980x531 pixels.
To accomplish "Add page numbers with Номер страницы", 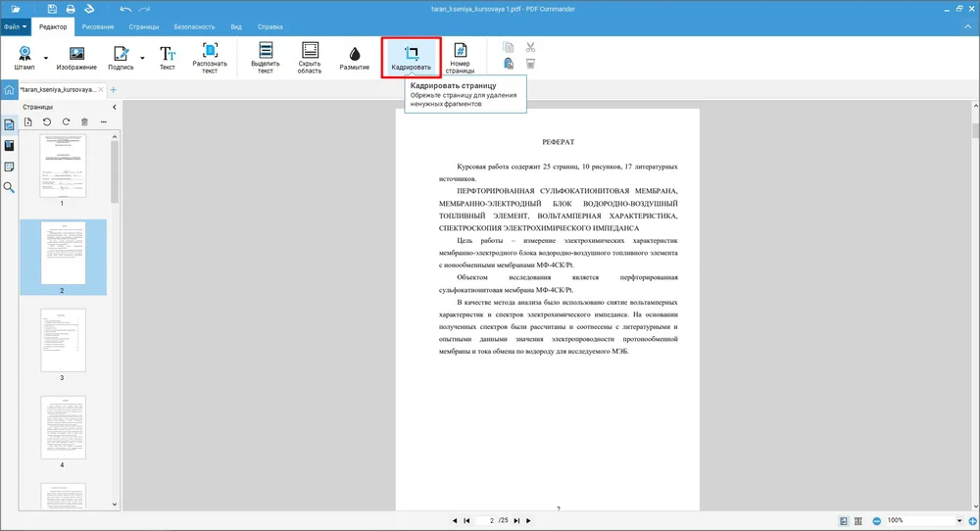I will click(460, 58).
